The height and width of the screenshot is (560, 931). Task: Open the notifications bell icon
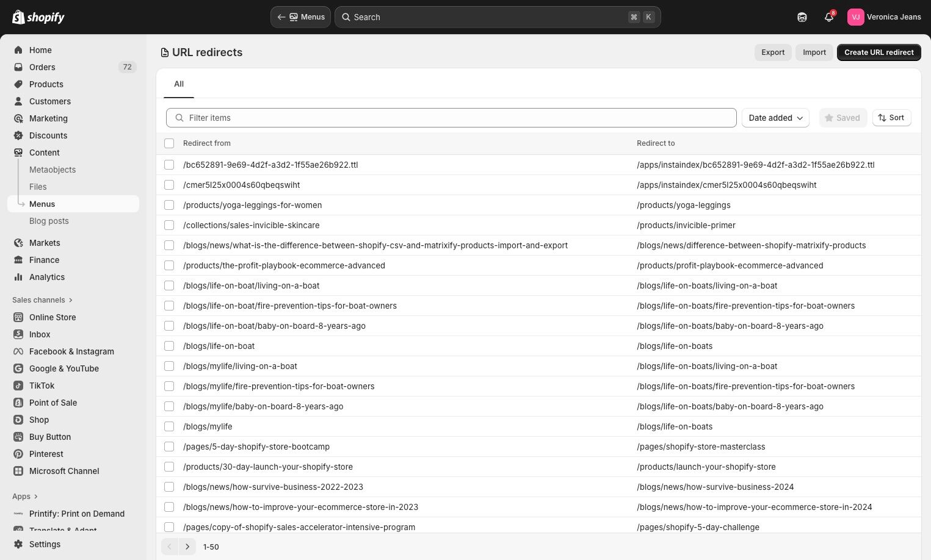[x=829, y=17]
